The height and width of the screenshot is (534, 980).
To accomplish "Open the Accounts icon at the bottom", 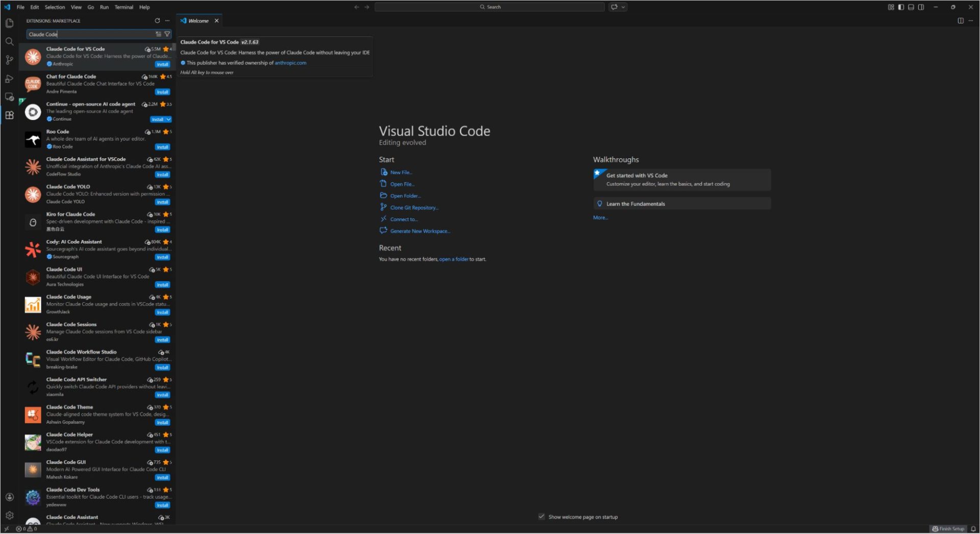I will tap(9, 497).
